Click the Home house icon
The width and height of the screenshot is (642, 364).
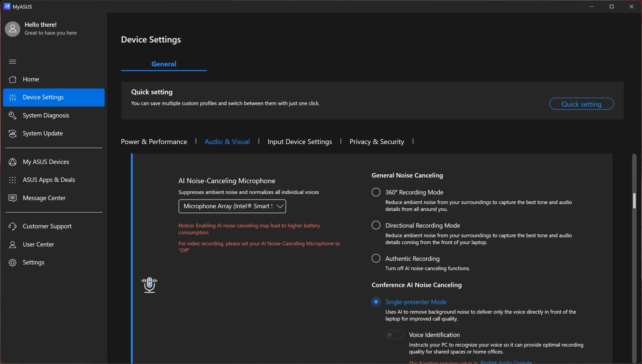point(12,79)
